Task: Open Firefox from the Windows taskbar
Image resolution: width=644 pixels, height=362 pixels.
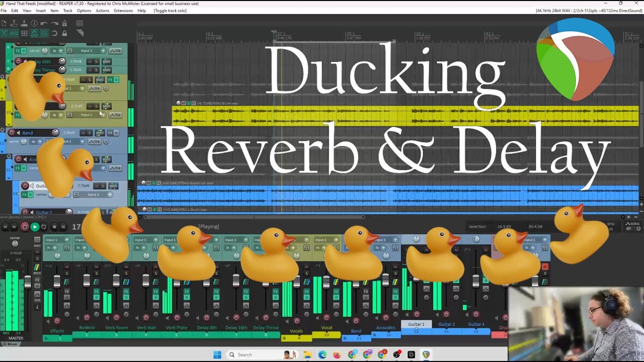Action: tap(337, 354)
